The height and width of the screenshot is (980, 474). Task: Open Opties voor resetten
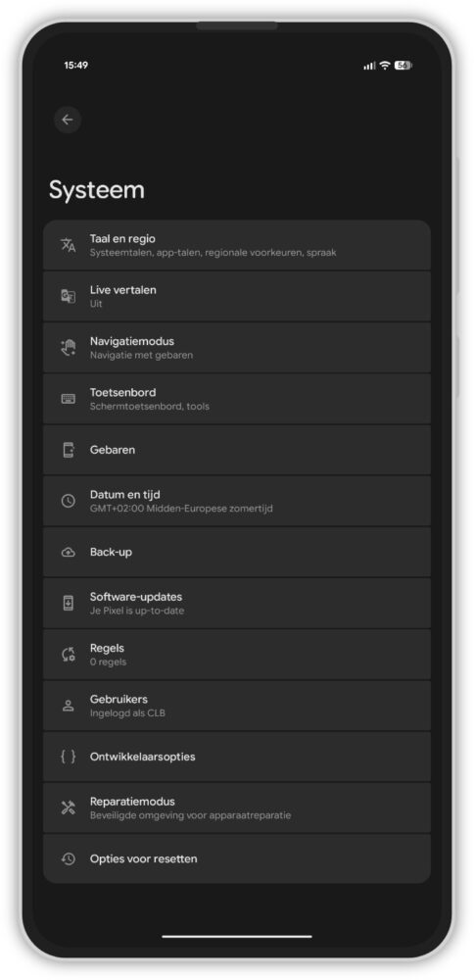(x=237, y=858)
